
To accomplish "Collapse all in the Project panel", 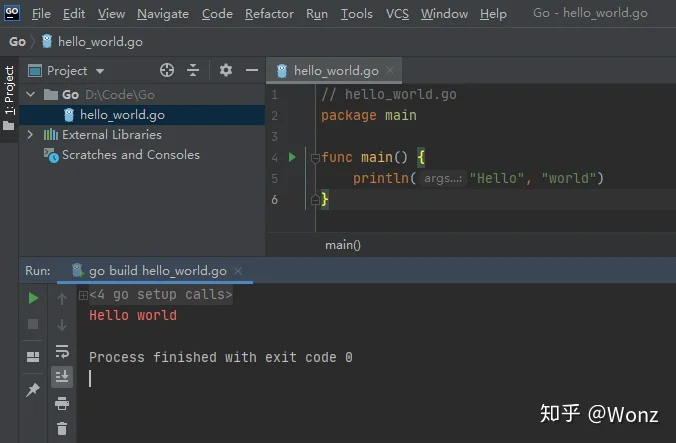I will click(193, 70).
